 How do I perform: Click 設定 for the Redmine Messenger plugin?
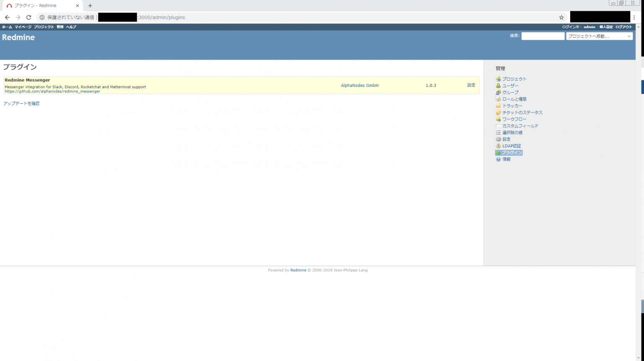471,85
